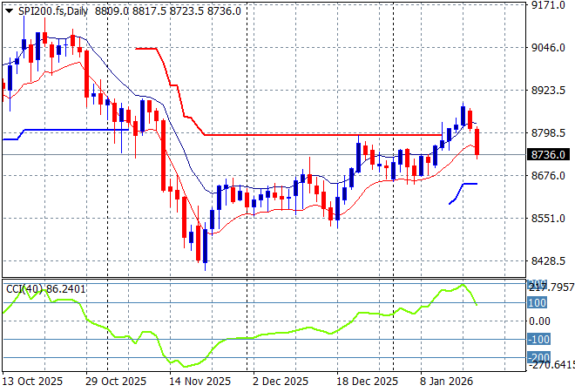
Task: Click the 9171.0 price axis label
Action: 548,5
